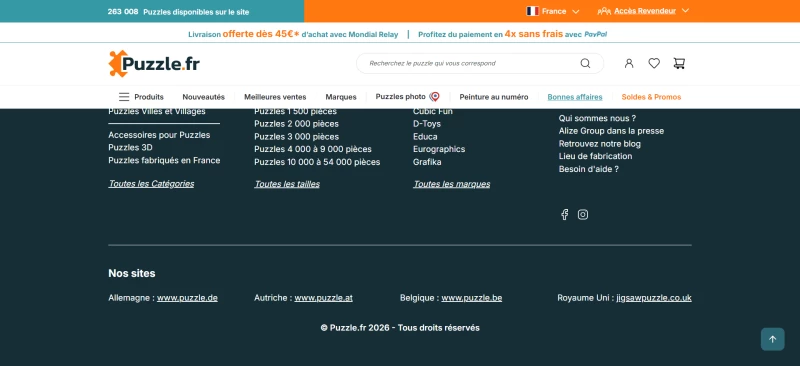Click the Puzzle.fr 2026 copyright text
Screen dimensions: 800x366
(400, 328)
